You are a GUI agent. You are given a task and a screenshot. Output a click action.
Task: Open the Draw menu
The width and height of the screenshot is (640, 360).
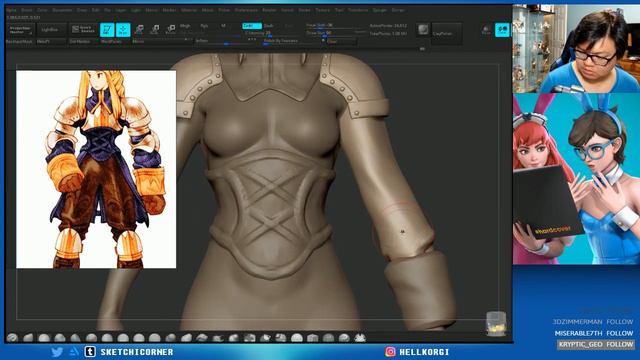click(82, 10)
